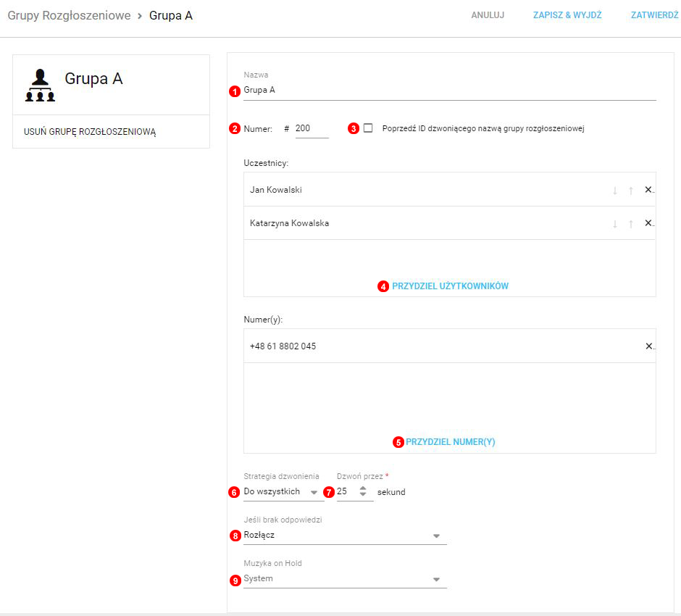Move Jan Kowalski up with arrow
The width and height of the screenshot is (681, 616).
pos(631,191)
